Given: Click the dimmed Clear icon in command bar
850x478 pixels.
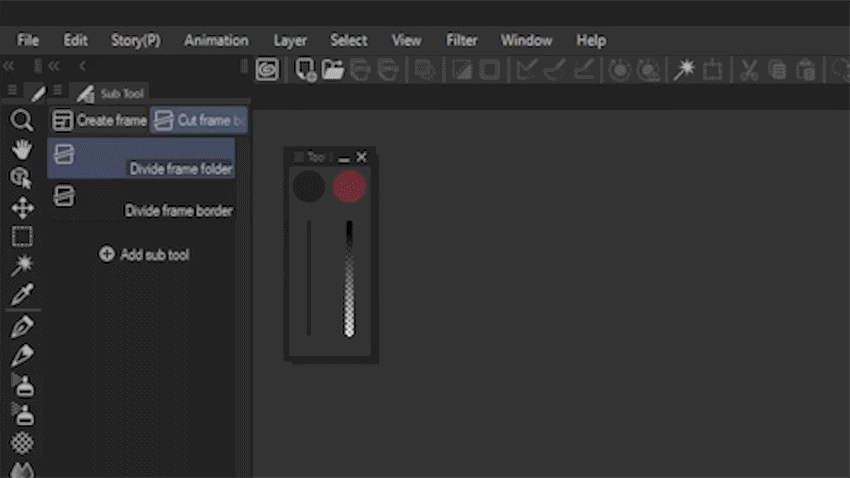Looking at the screenshot, I should (x=462, y=70).
